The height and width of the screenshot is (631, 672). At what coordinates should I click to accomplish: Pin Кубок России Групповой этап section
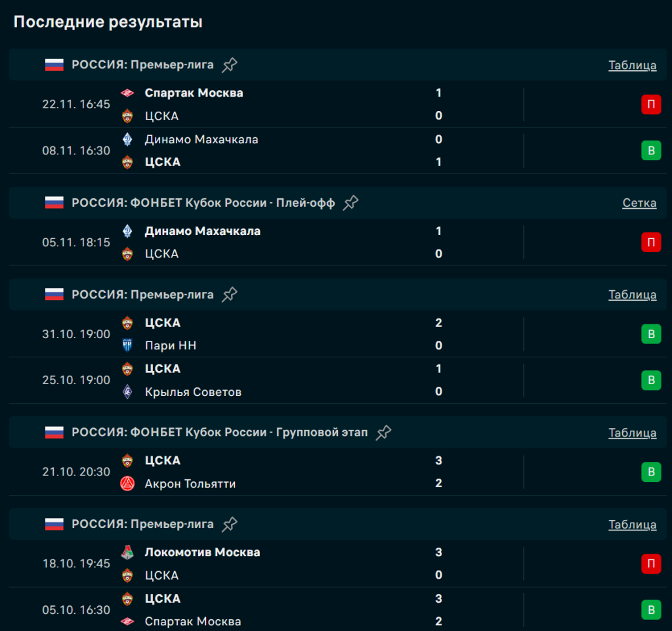pos(384,433)
